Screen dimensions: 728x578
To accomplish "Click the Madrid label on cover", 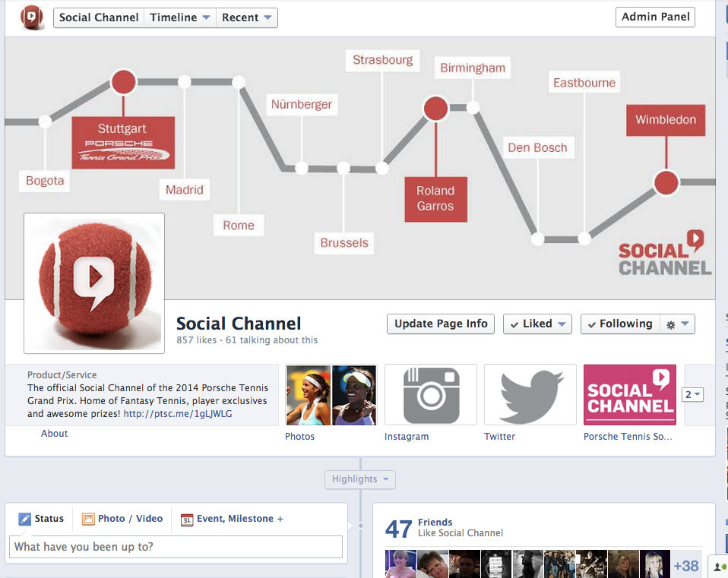I will [185, 190].
